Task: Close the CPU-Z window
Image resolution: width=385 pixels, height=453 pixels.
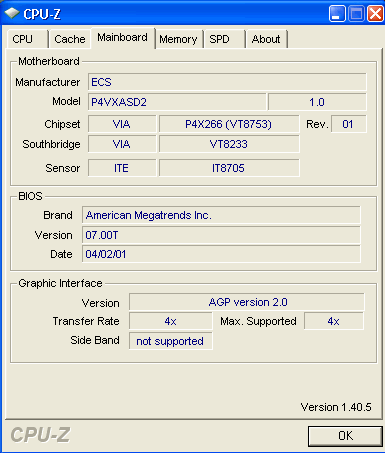Action: tap(376, 14)
